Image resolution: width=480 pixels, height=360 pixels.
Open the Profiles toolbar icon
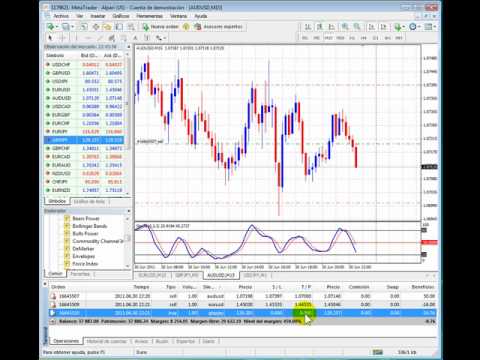pyautogui.click(x=66, y=27)
